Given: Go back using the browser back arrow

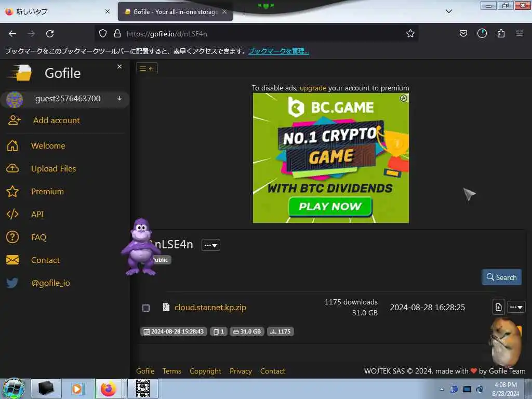Looking at the screenshot, I should click(x=12, y=34).
